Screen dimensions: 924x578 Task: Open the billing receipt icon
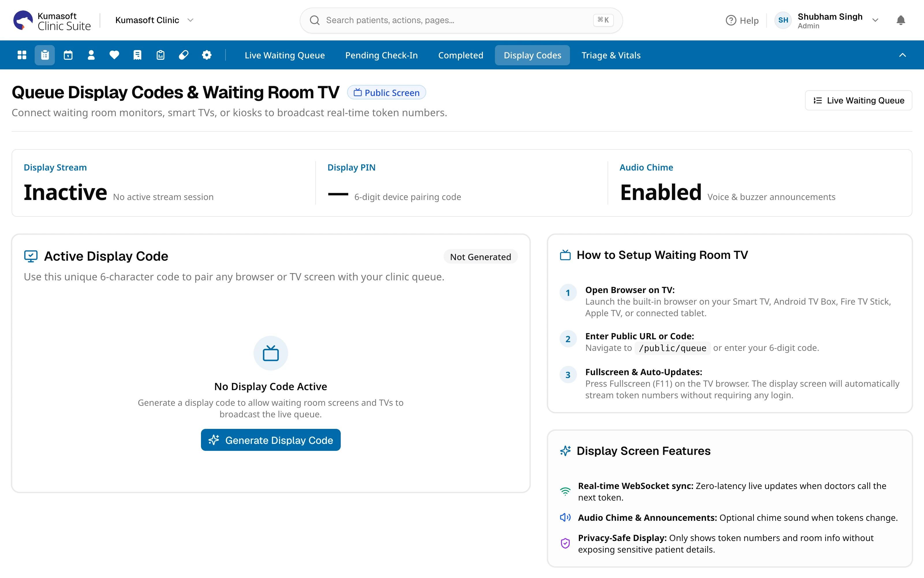pyautogui.click(x=137, y=55)
